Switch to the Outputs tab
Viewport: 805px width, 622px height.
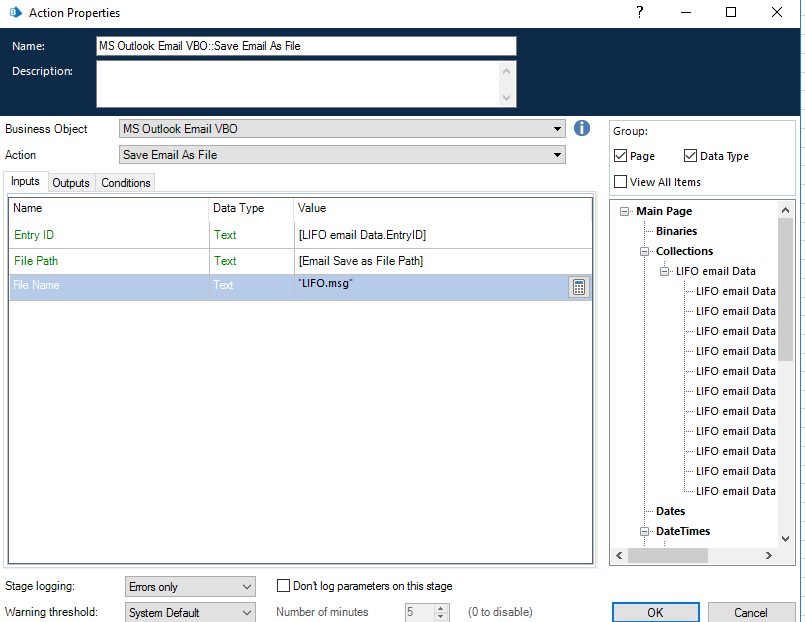pos(71,183)
